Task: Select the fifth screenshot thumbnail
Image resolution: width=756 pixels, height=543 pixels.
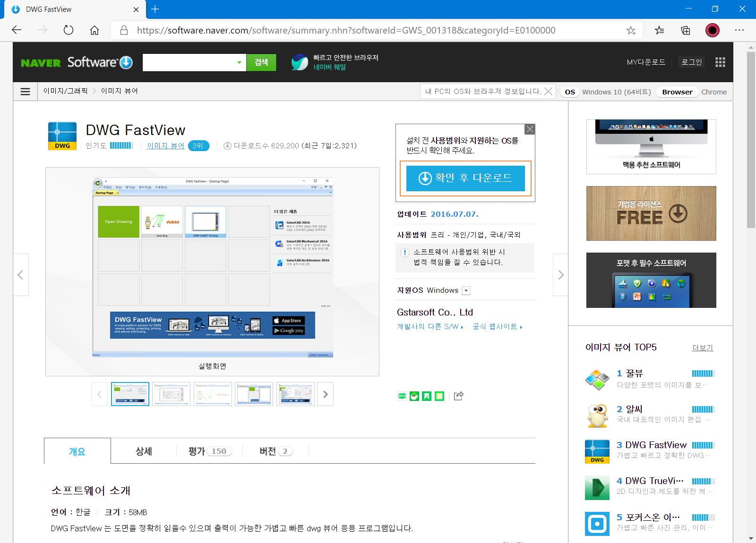Action: click(x=295, y=394)
